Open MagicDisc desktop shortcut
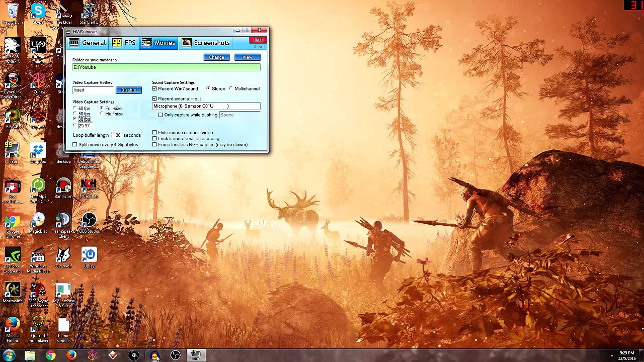Screen dimensions: 644x362 click(38, 224)
